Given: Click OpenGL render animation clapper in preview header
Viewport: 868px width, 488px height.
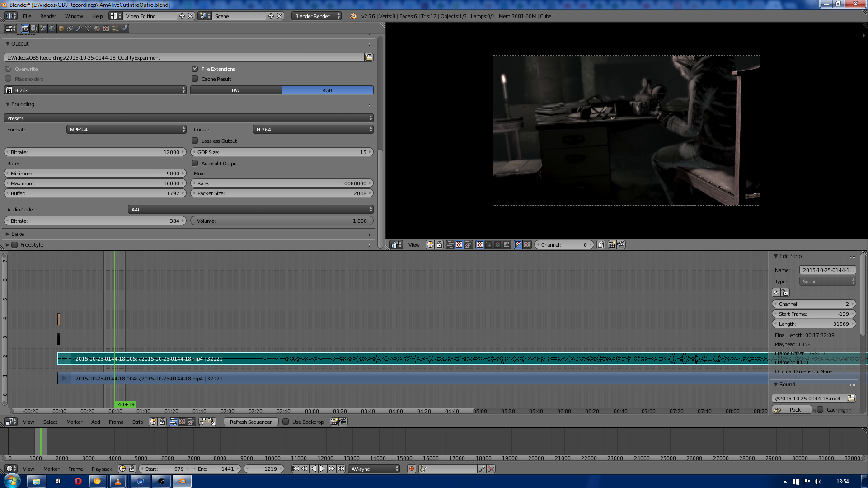Looking at the screenshot, I should tap(621, 244).
